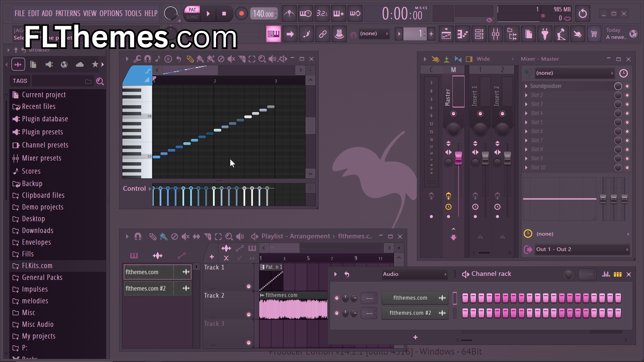Search the browser with the magnifier icon
The height and width of the screenshot is (362, 644).
click(100, 81)
